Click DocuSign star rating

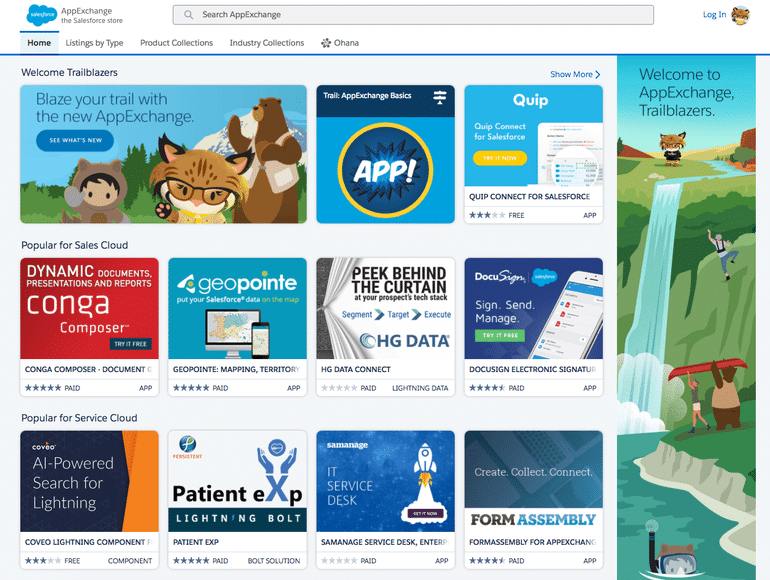point(487,388)
